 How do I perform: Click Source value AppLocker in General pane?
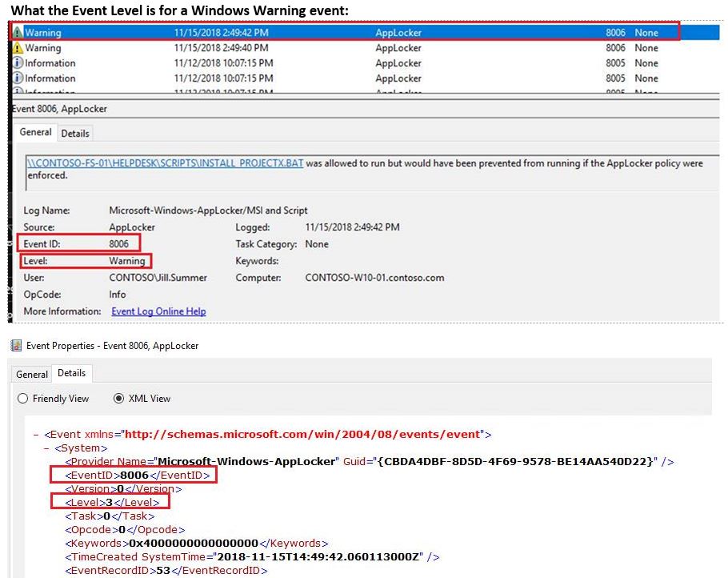(x=132, y=227)
